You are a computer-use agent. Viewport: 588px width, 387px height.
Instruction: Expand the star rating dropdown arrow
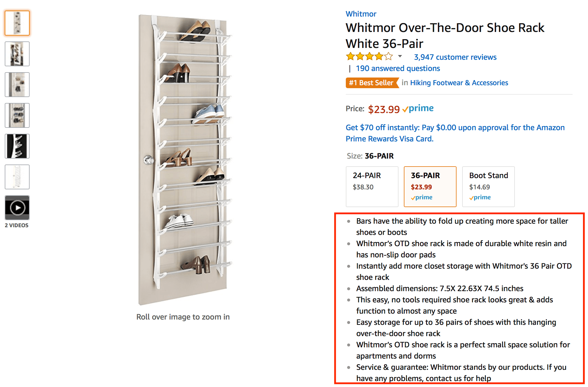coord(400,56)
